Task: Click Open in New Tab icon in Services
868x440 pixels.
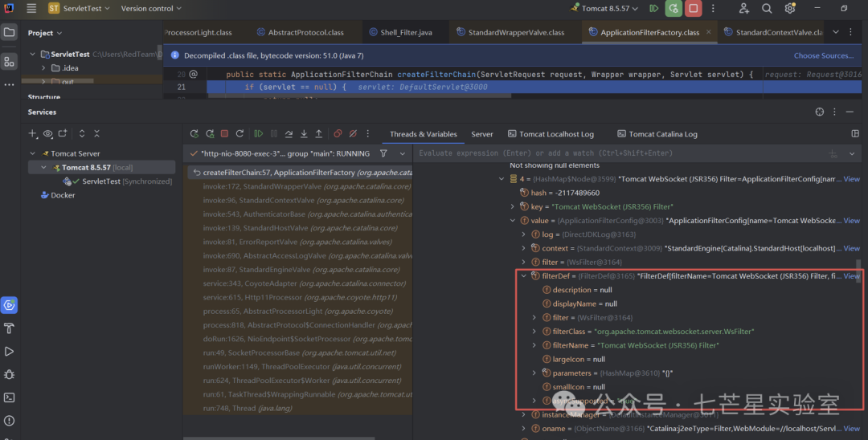Action: tap(63, 133)
